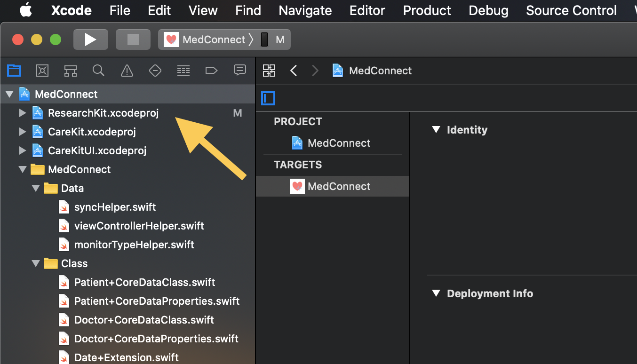Open the Test navigator diamond icon
The width and height of the screenshot is (637, 364).
[155, 71]
